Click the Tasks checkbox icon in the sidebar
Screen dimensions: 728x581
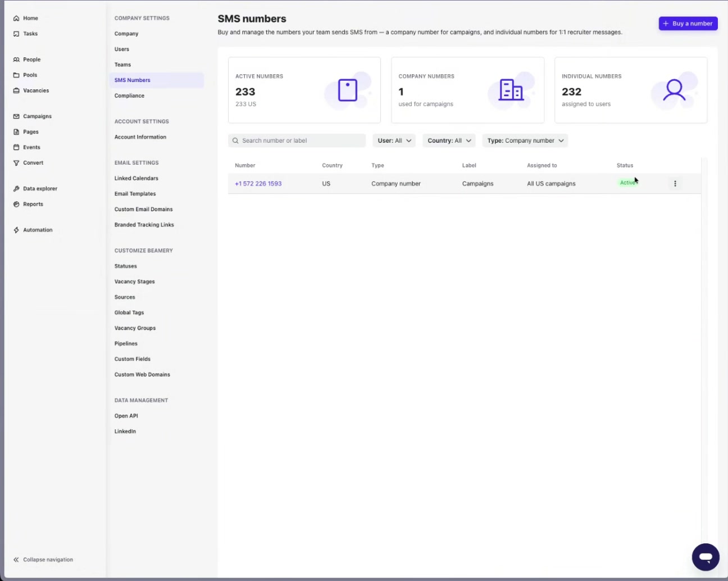[x=16, y=34]
